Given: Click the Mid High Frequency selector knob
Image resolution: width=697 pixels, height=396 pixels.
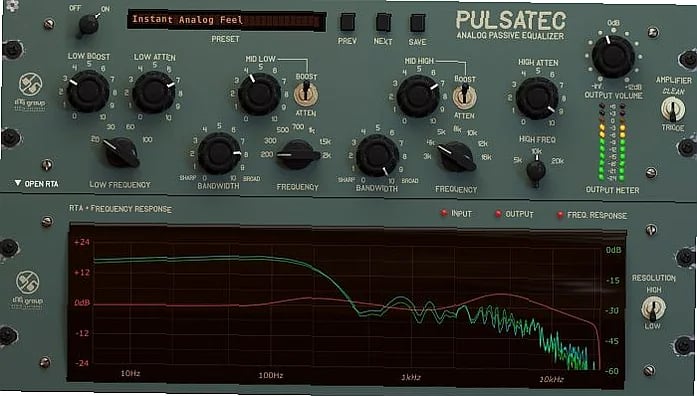Looking at the screenshot, I should (456, 156).
